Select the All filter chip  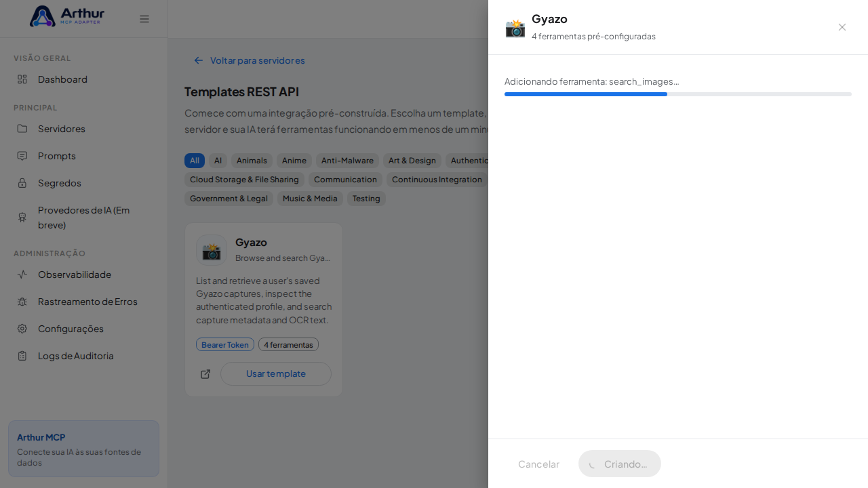[x=195, y=161]
